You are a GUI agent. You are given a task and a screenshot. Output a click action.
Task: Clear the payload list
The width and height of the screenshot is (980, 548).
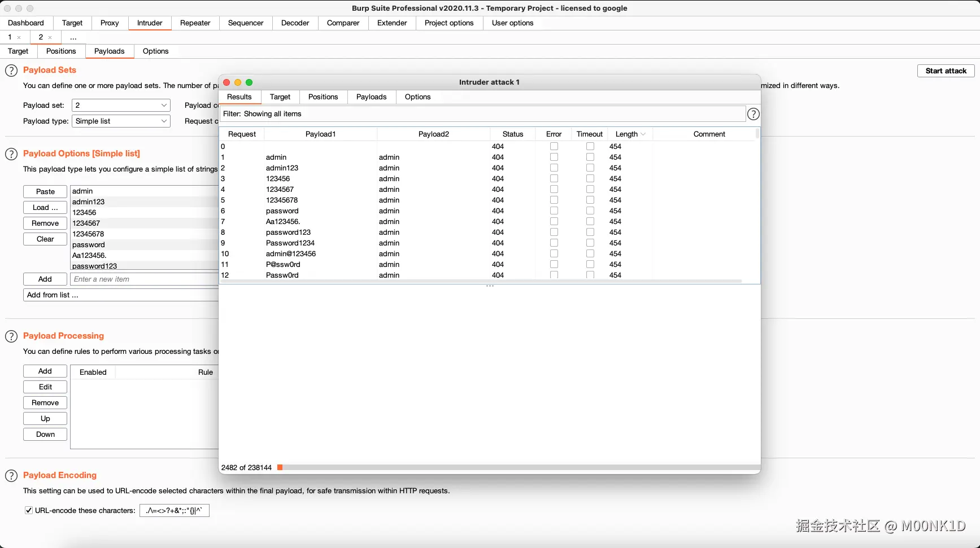[45, 239]
